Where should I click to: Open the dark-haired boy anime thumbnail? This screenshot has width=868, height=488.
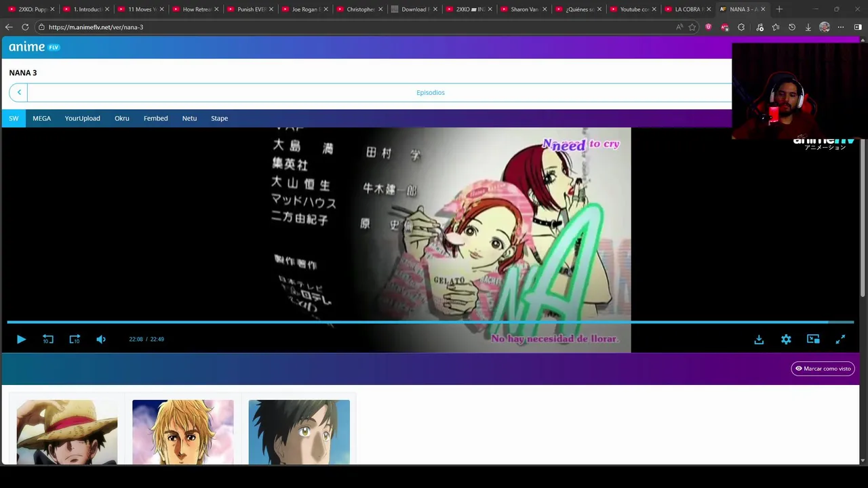(x=299, y=432)
